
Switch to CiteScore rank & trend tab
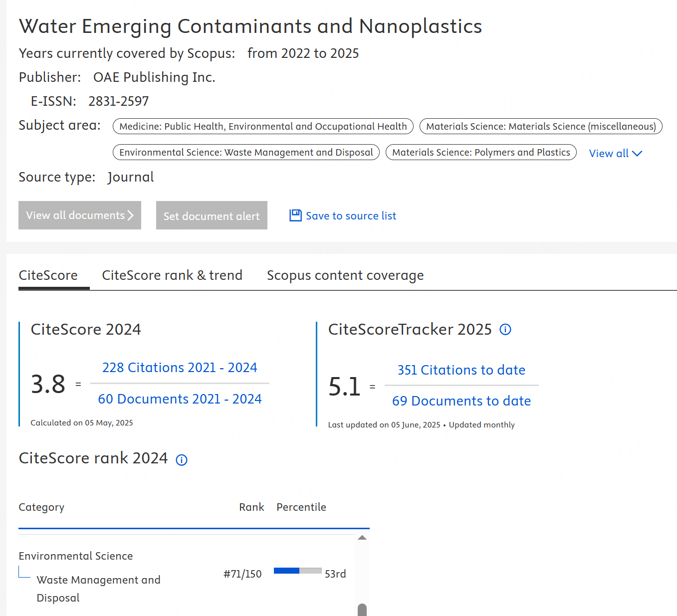[172, 275]
